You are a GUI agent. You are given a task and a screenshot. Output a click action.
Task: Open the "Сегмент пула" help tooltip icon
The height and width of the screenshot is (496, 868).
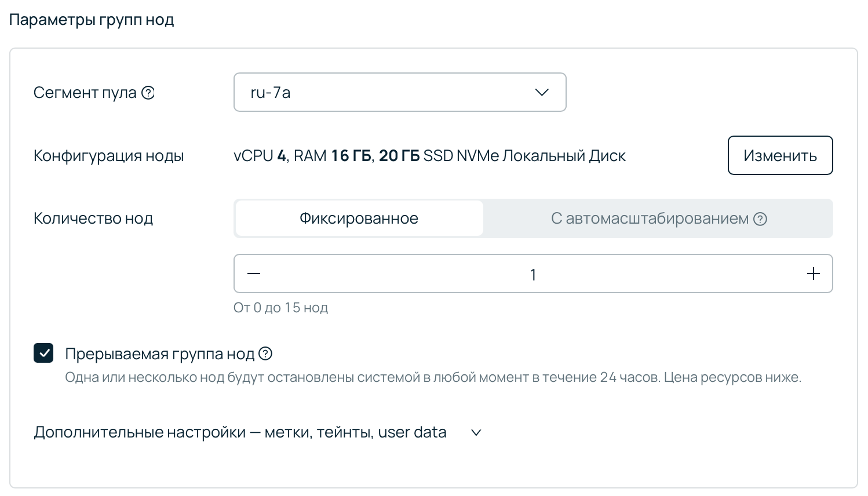point(148,92)
